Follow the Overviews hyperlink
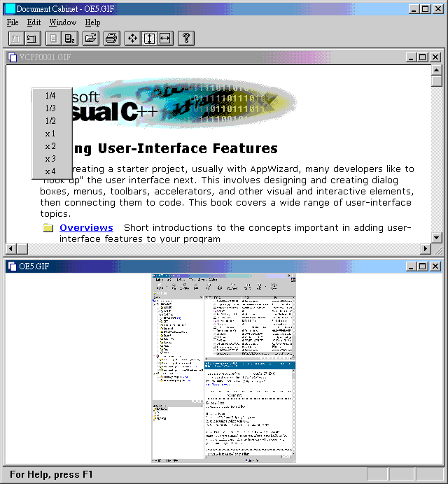This screenshot has width=448, height=484. tap(86, 227)
